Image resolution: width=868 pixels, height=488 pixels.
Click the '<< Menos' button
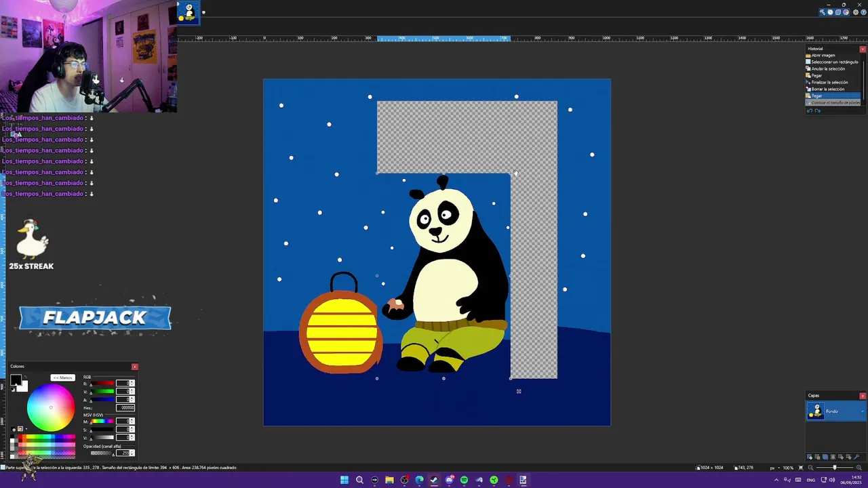pos(62,378)
